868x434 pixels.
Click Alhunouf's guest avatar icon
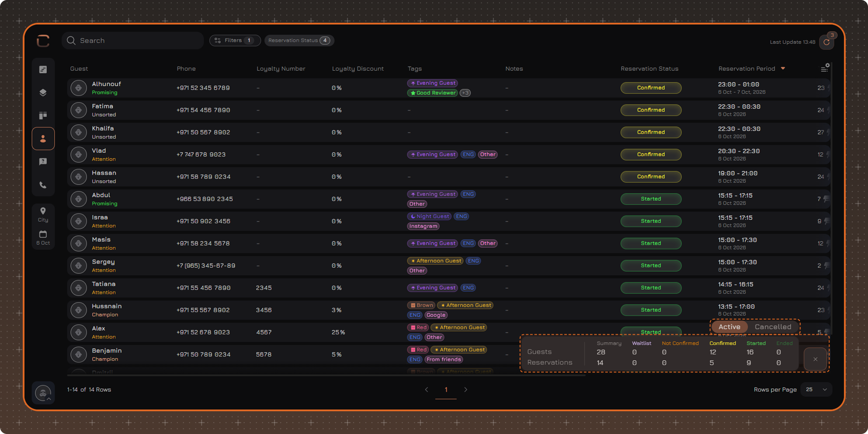point(79,88)
